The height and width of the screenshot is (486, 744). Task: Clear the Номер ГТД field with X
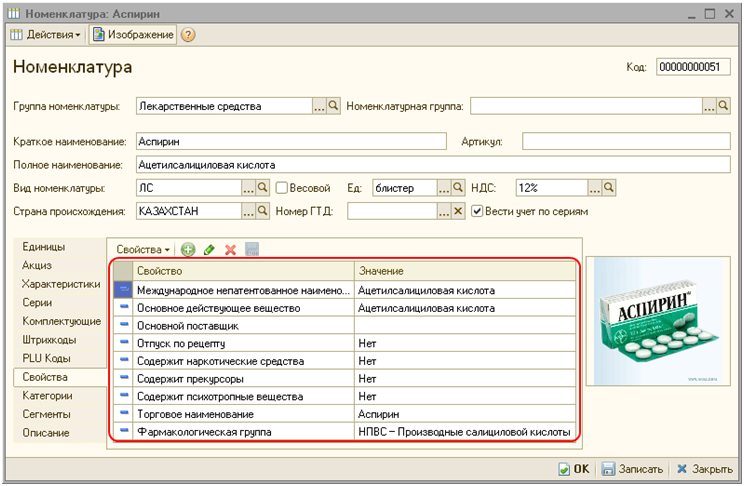click(x=459, y=211)
